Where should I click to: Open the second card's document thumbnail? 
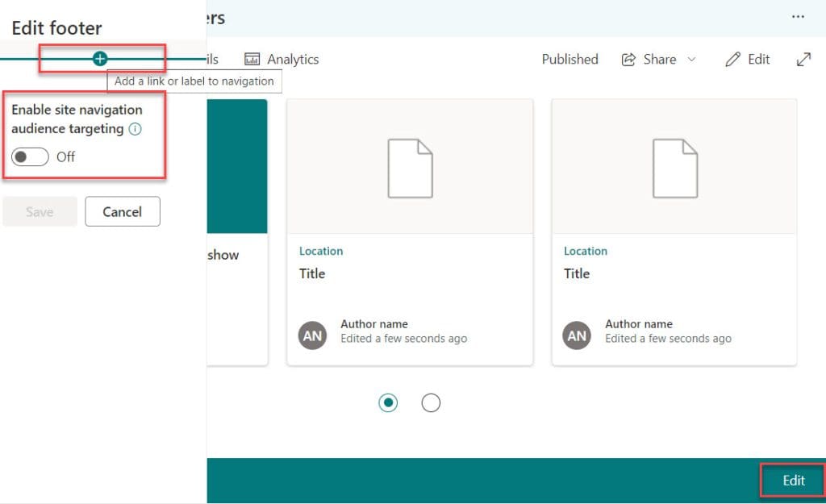675,168
